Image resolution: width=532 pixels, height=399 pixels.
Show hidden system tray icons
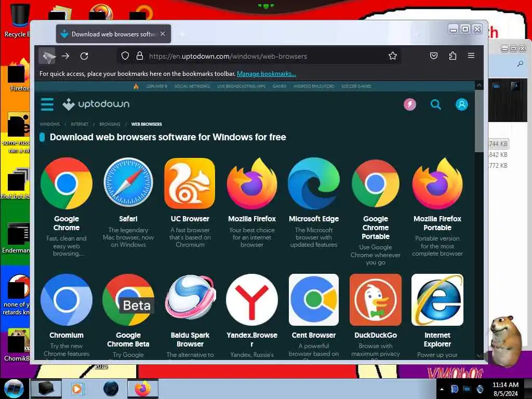pyautogui.click(x=442, y=389)
